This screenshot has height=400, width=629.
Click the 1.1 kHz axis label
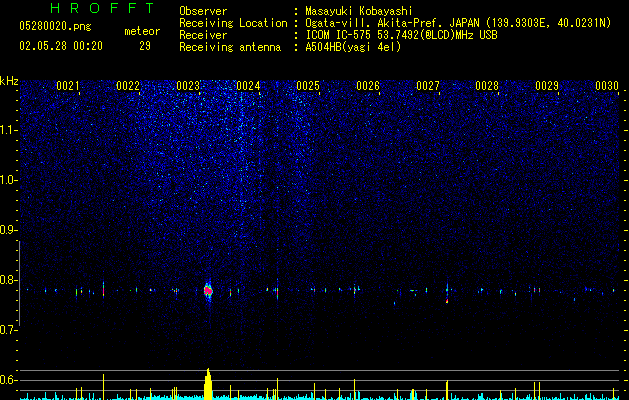(x=8, y=130)
